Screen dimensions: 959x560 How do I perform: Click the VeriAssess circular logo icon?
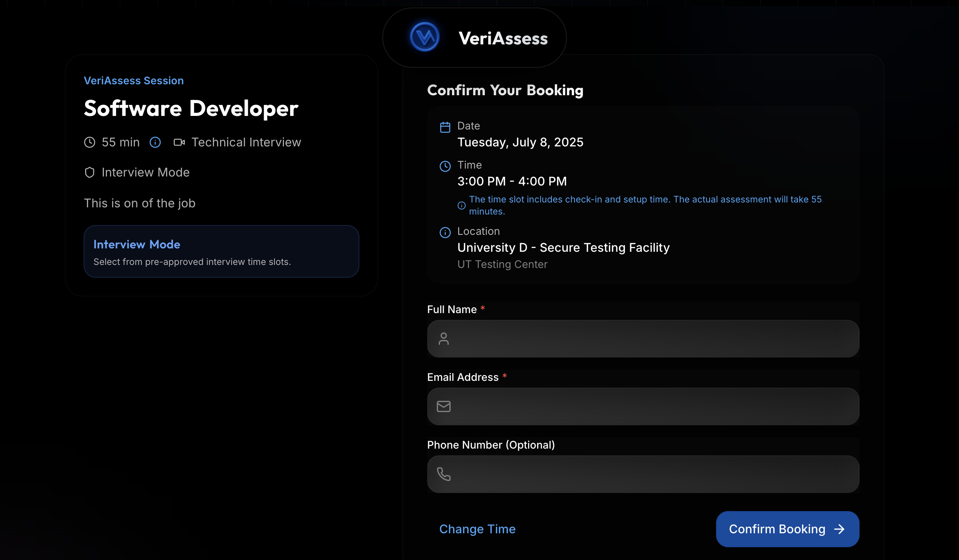(425, 37)
